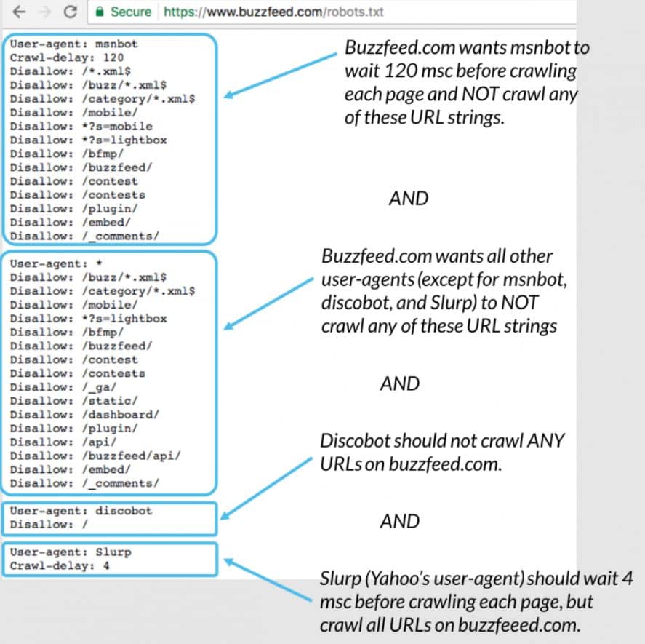Click the 'Disallow: /buzzfeed/api/' line
Image resolution: width=645 pixels, height=644 pixels.
click(95, 456)
